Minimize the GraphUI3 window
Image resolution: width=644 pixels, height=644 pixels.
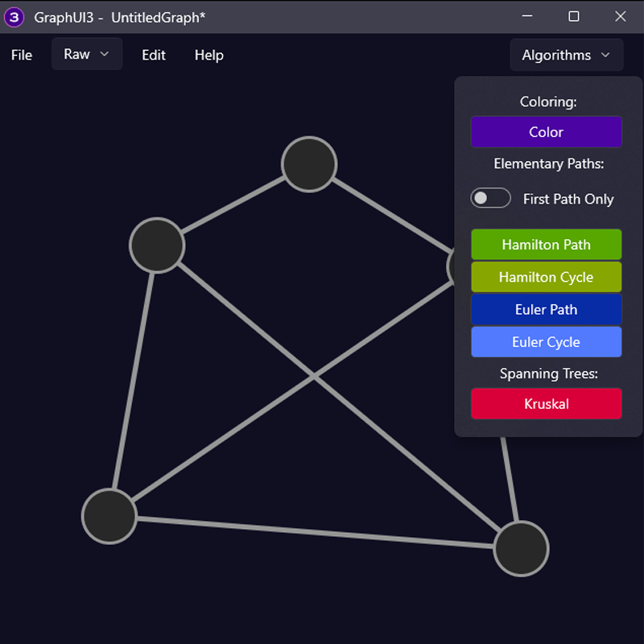coord(527,16)
